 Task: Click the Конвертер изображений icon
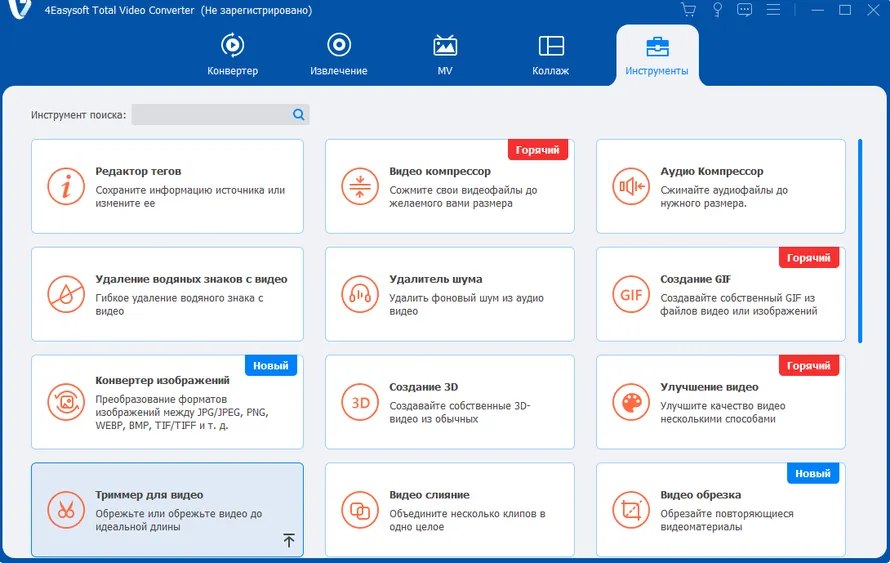66,402
